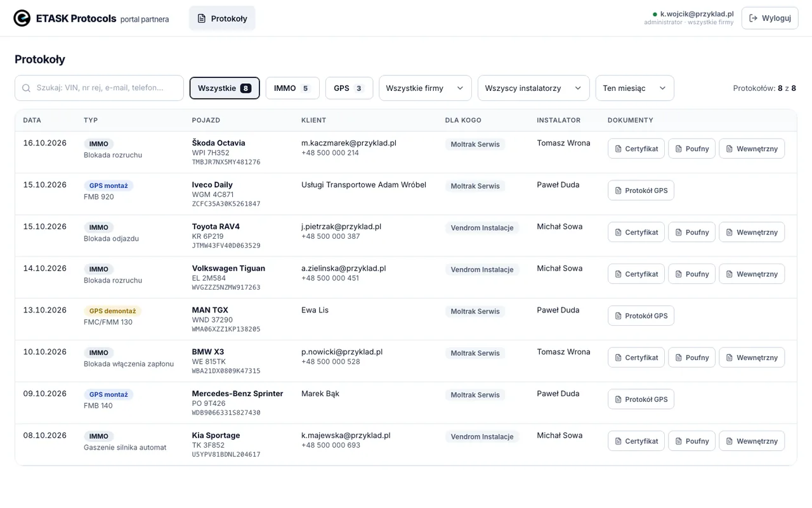Screen dimensions: 812x508
Task: Click the Vendrom Instalacje badge in the Toyota RAV4 row
Action: click(x=482, y=228)
